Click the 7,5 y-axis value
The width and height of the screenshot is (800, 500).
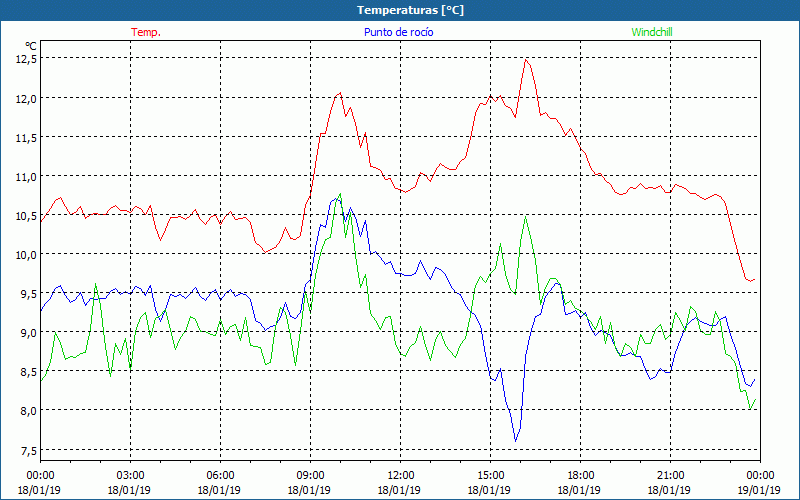coord(29,451)
